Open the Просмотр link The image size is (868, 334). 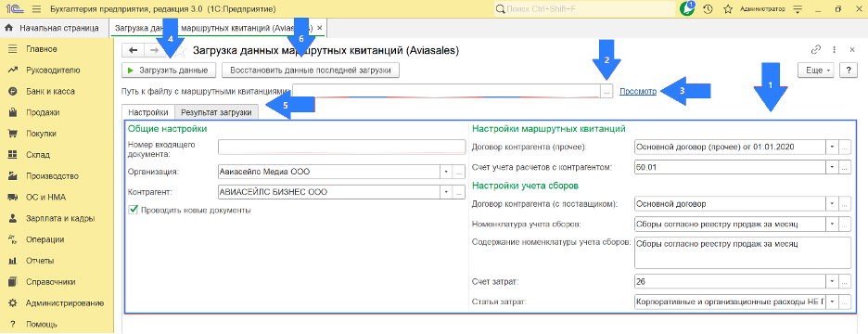[638, 92]
